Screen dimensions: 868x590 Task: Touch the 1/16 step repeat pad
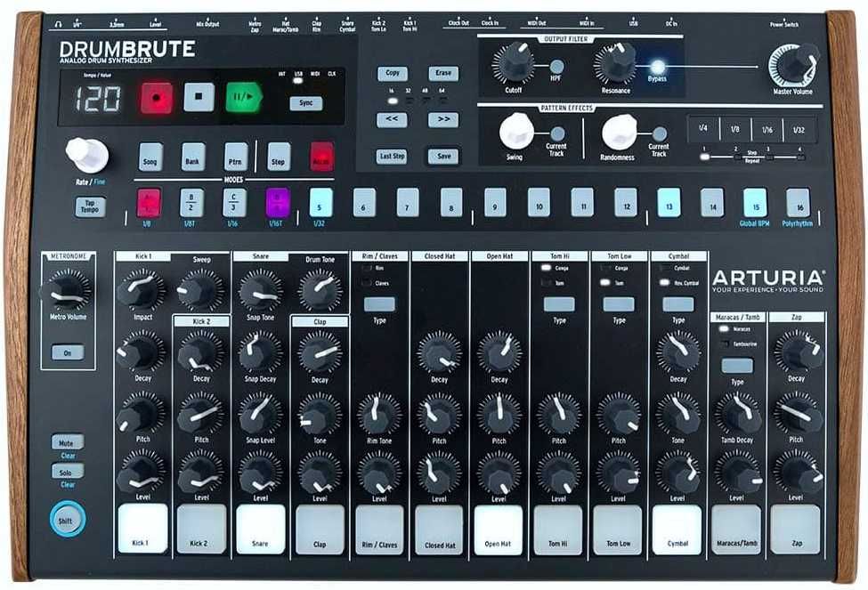coord(767,129)
